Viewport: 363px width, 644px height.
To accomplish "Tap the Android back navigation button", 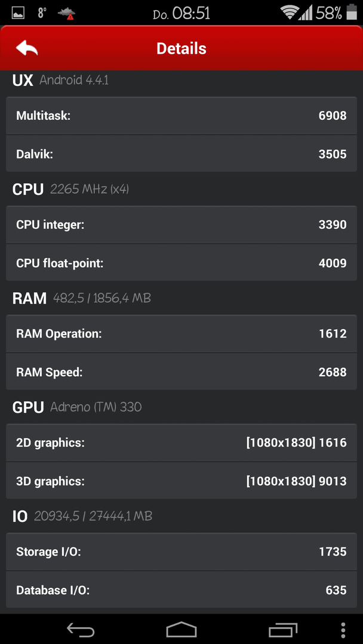I will 81,630.
